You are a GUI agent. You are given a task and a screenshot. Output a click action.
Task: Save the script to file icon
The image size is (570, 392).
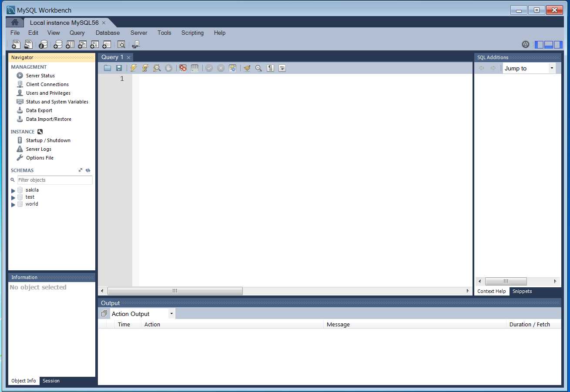[119, 68]
